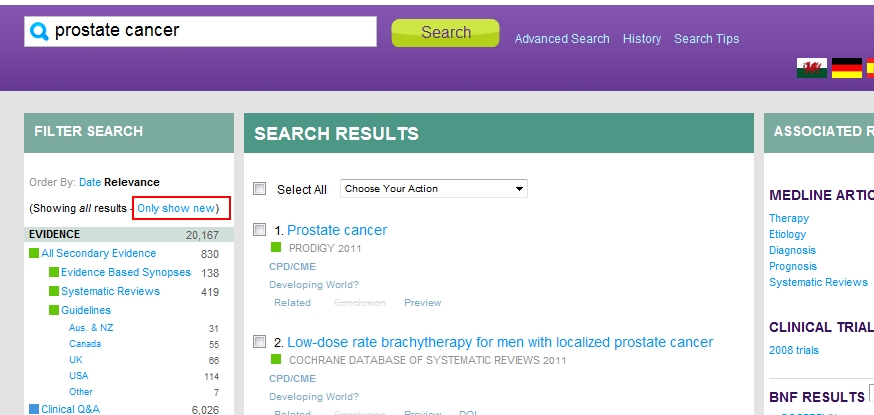
Task: Click blue square beside Clinical Q&A
Action: 34,409
